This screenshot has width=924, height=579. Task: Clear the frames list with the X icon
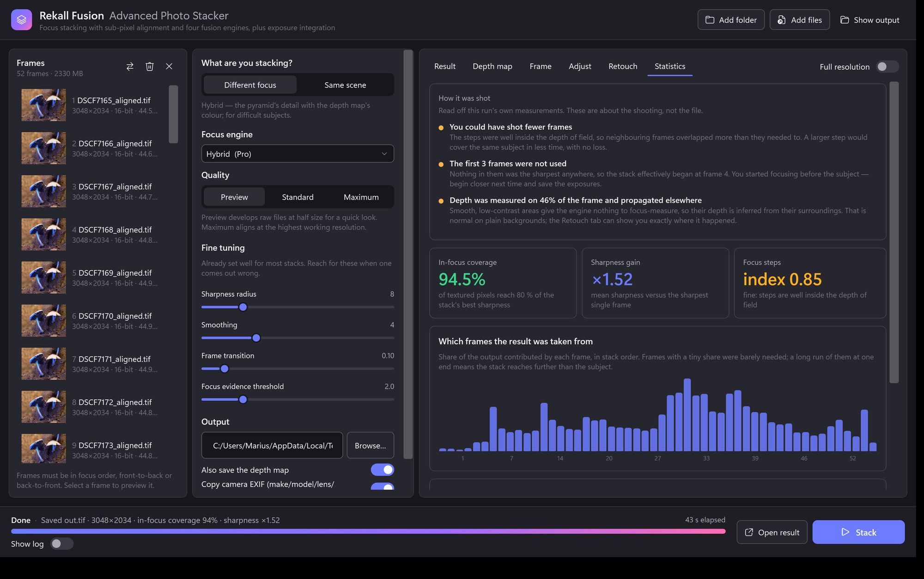click(169, 67)
